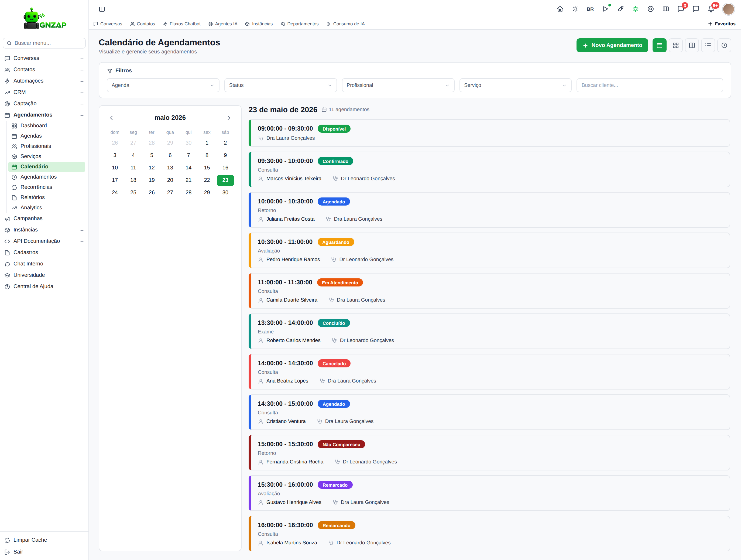Open Dashboard under Agendamentos

coord(47,126)
